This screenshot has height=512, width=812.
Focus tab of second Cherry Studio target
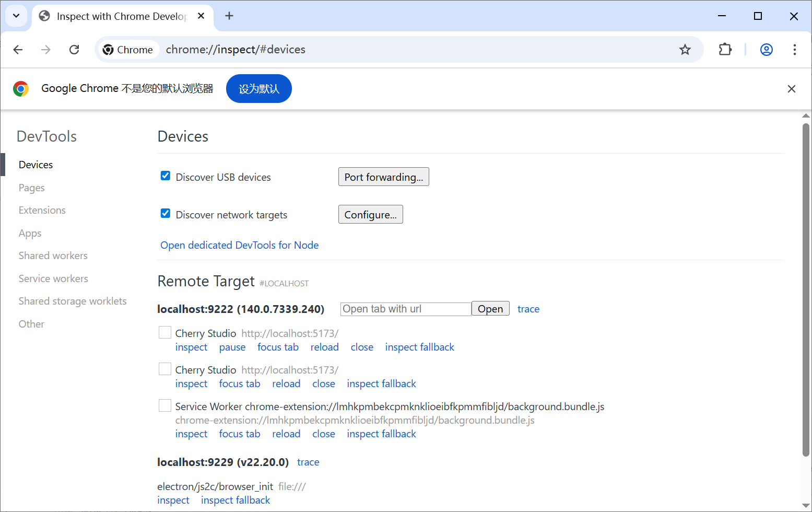240,383
